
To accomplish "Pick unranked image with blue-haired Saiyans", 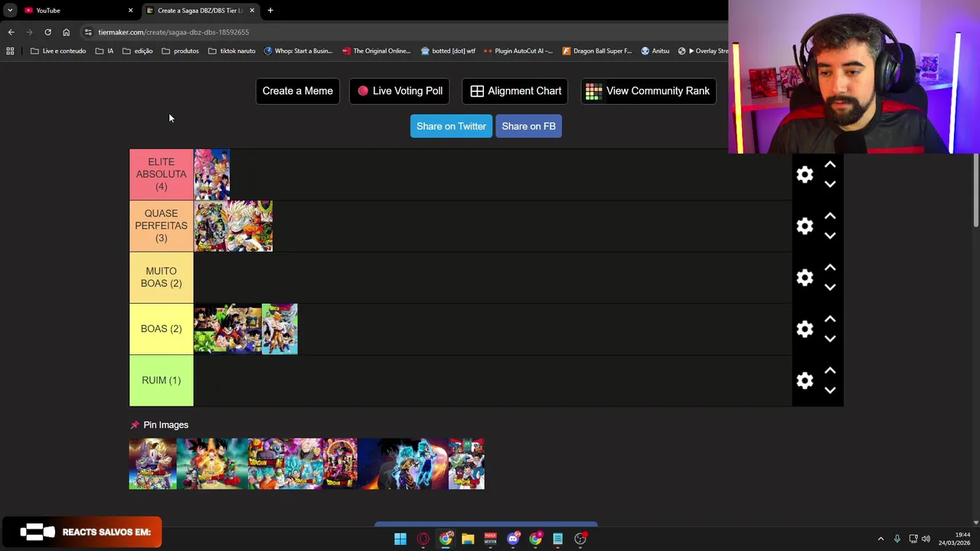I will point(403,464).
